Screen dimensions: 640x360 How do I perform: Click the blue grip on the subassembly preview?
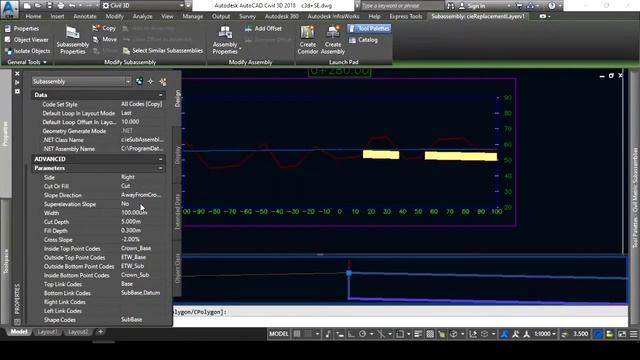[x=349, y=273]
